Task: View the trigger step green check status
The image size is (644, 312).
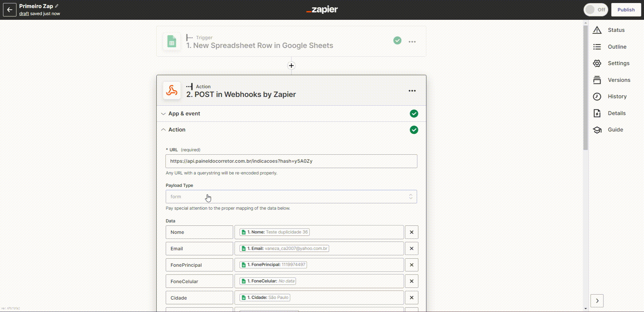Action: (397, 41)
